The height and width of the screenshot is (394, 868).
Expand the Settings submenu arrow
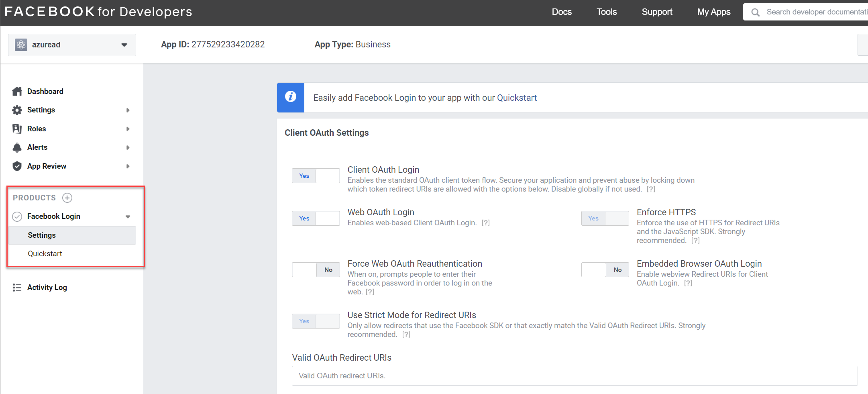tap(128, 110)
